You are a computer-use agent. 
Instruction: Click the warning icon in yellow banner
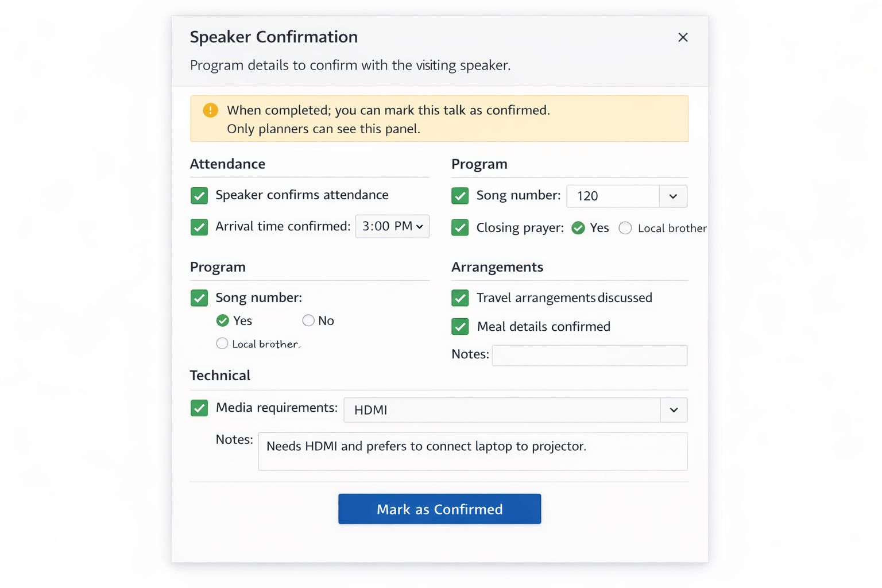(x=210, y=110)
